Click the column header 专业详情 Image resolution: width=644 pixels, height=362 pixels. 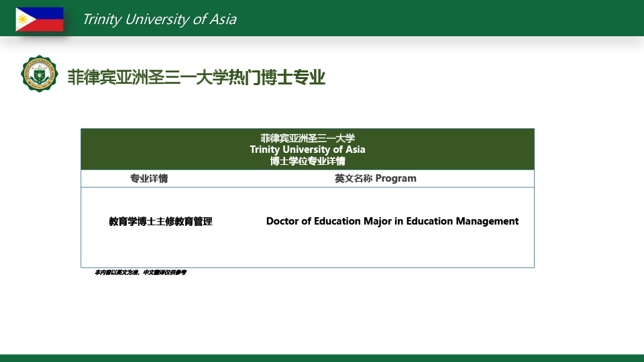(149, 178)
